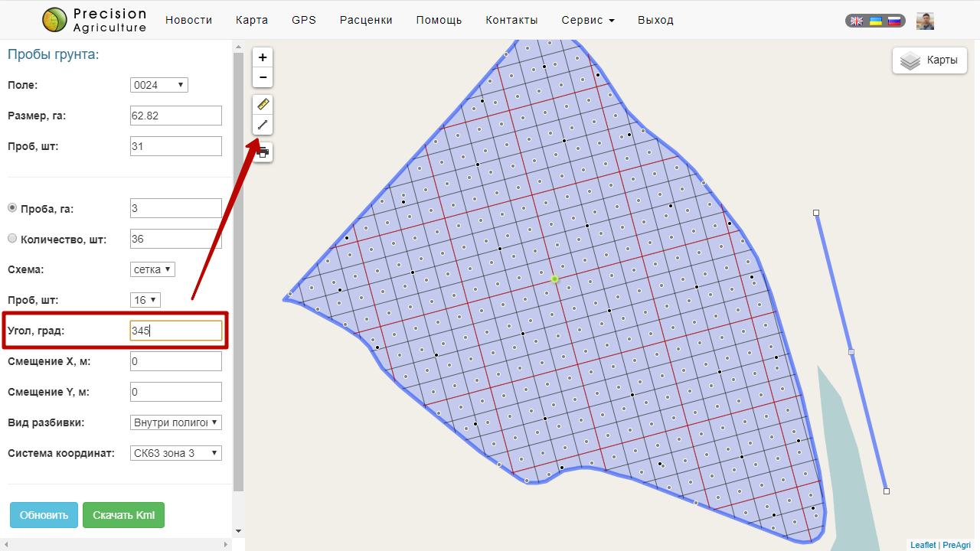Viewport: 980px width, 551px height.
Task: Click the 'Обновить' button
Action: 44,515
